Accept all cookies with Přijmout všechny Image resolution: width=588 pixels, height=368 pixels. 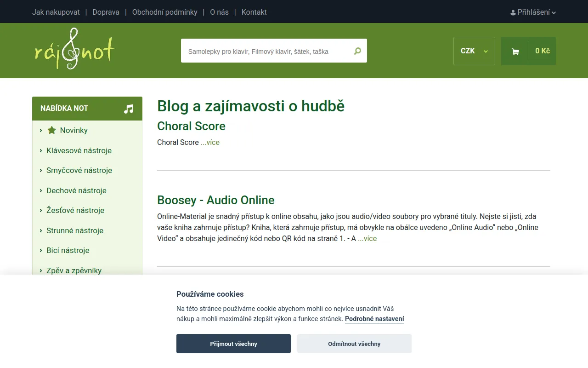233,344
